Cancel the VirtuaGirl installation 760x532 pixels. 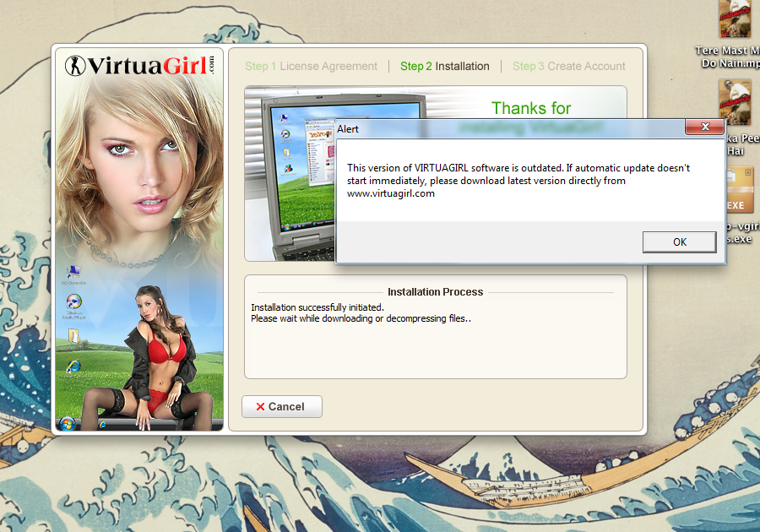pos(281,406)
